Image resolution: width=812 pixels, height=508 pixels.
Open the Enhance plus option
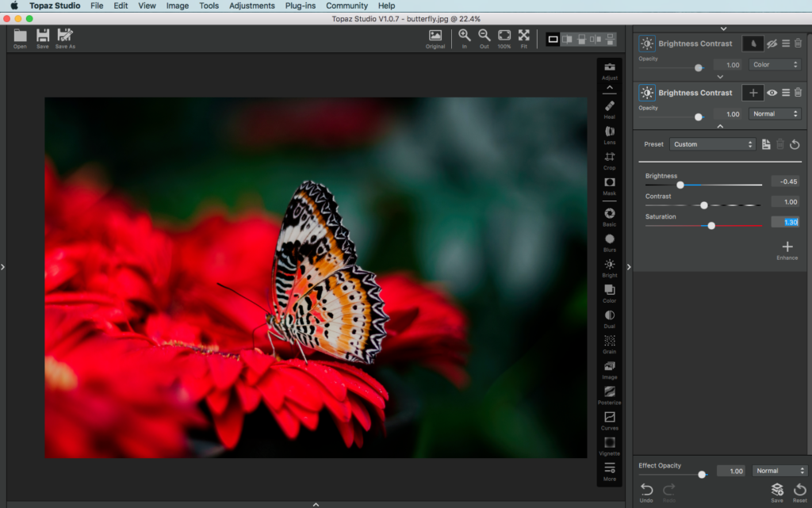pos(787,250)
